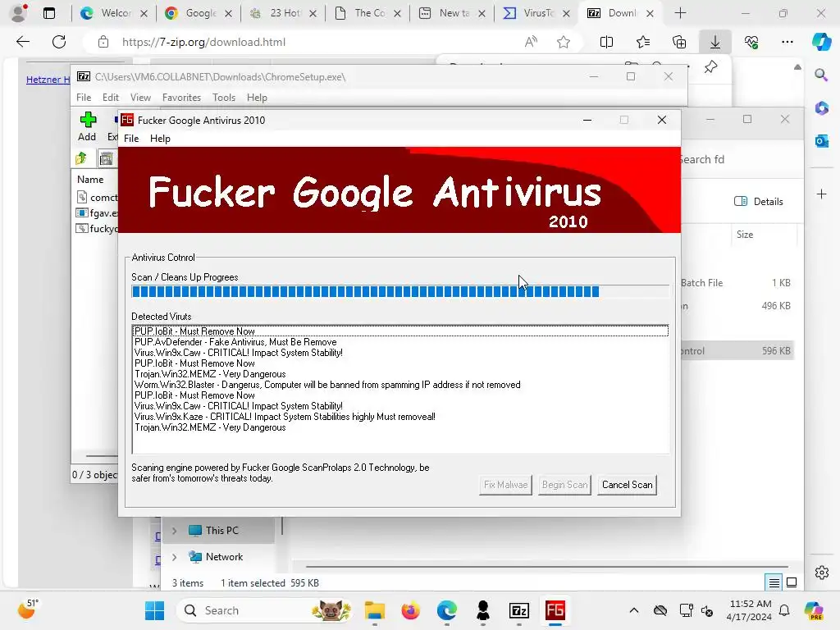Expand This PC in navigation pane
The width and height of the screenshot is (840, 630).
coord(174,531)
